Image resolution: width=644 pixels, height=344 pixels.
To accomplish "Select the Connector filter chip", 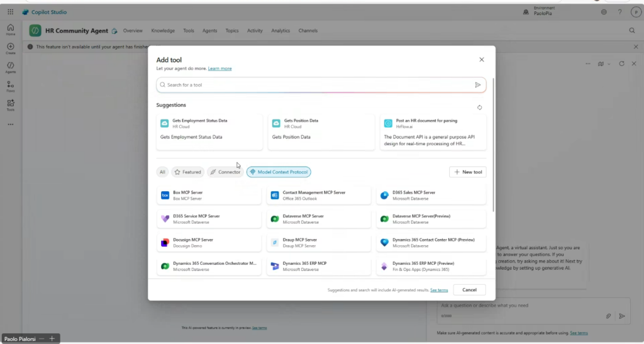I will click(225, 172).
